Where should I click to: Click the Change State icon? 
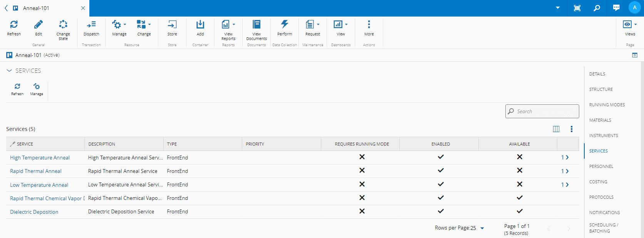point(63,25)
